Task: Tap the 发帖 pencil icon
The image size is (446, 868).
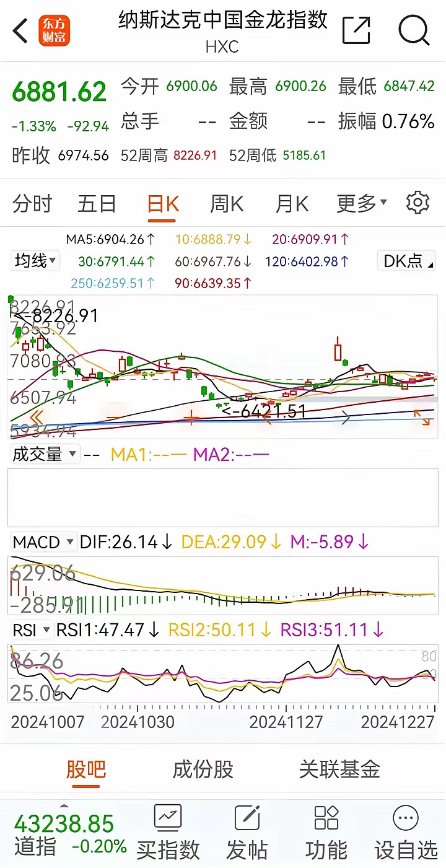Action: coord(247,818)
